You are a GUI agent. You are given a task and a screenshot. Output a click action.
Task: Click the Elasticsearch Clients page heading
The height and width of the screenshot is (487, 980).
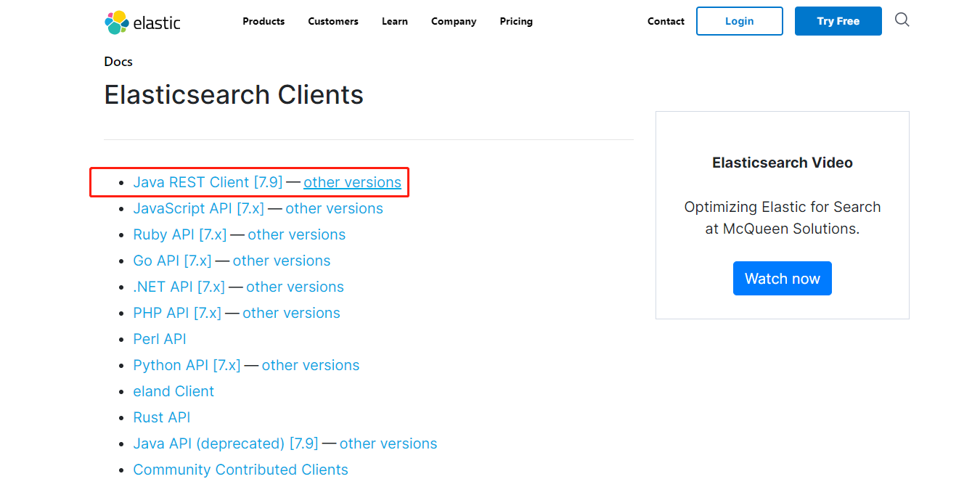234,95
